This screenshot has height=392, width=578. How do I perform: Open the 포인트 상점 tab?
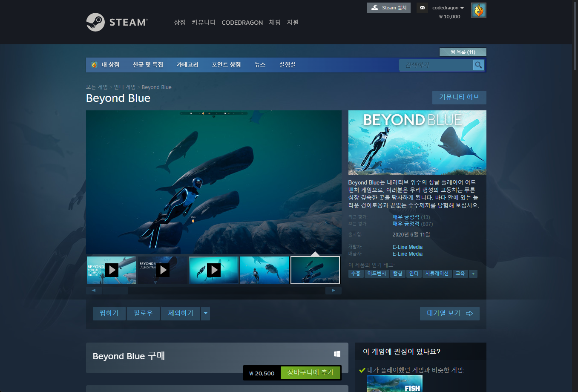click(x=226, y=65)
